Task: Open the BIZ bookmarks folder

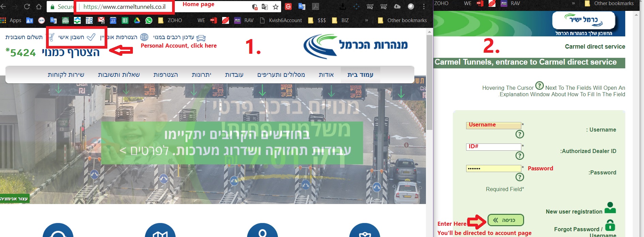Action: click(341, 20)
